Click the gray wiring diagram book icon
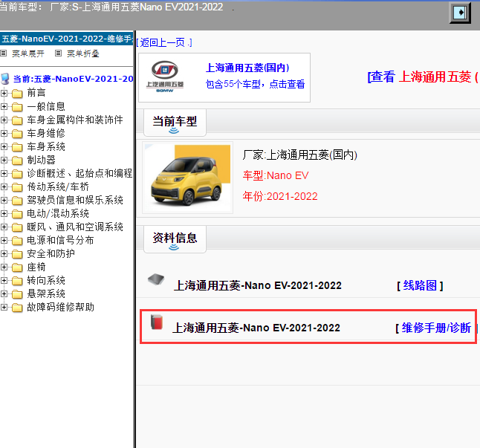Viewport: 480px width, 448px height. (156, 279)
